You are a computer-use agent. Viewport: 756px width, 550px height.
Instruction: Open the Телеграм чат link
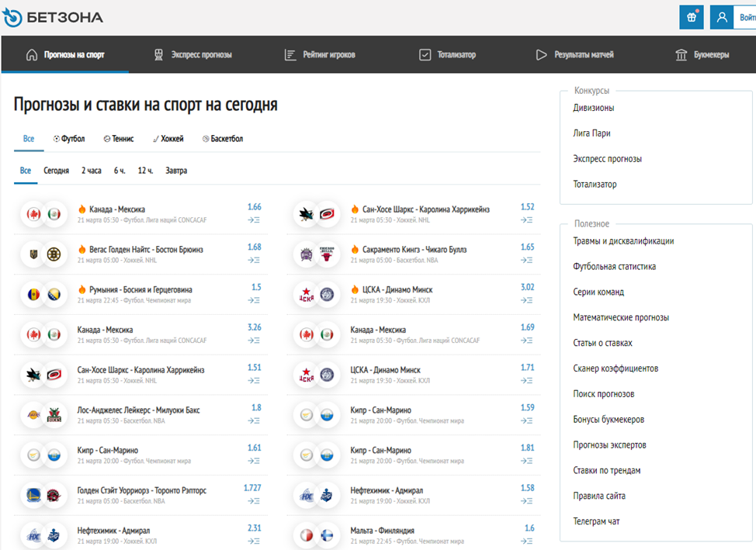pyautogui.click(x=596, y=521)
